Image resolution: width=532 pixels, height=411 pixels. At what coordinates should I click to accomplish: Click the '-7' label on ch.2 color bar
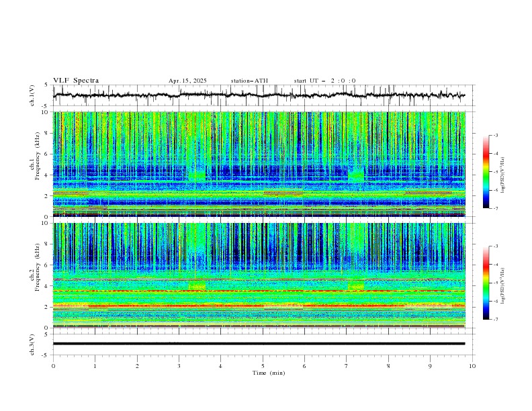(495, 319)
